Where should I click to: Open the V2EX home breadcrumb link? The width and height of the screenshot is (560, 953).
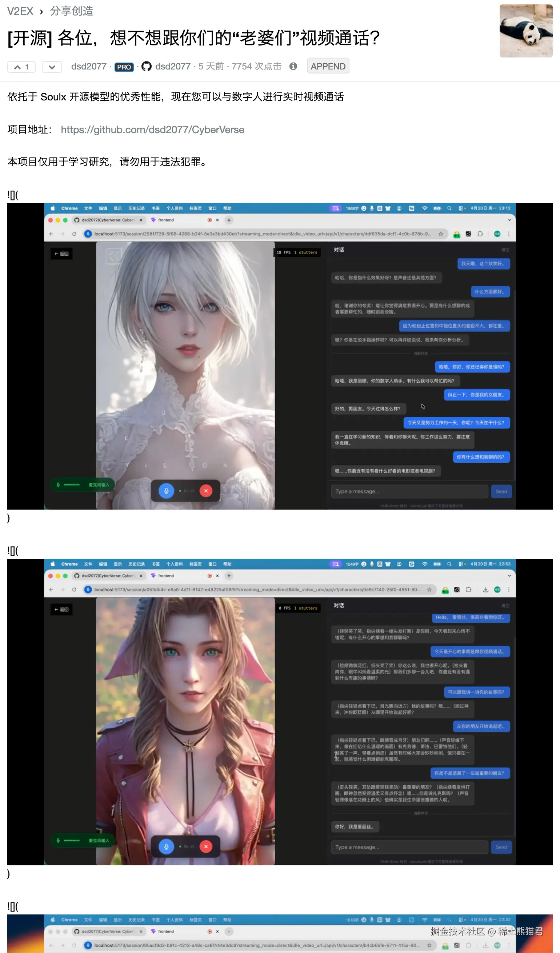point(20,11)
